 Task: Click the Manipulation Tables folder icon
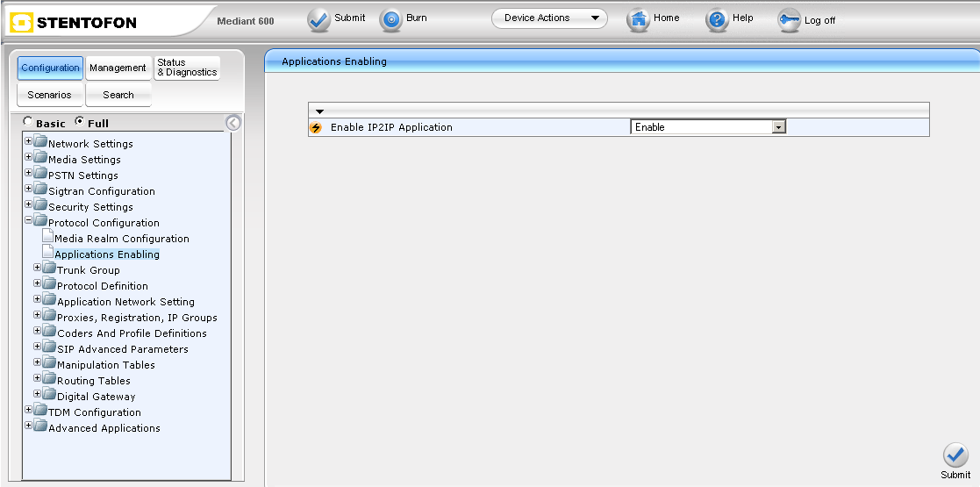49,362
